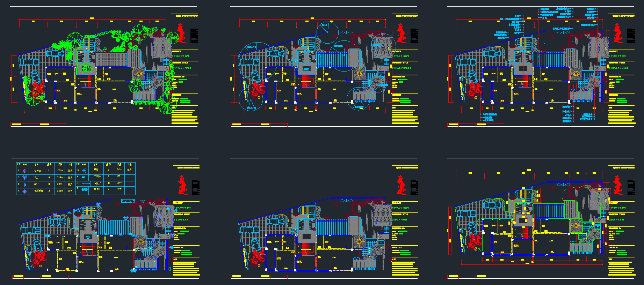
Task: Click the row 8 flood light symbol in legend
Action: [84, 189]
